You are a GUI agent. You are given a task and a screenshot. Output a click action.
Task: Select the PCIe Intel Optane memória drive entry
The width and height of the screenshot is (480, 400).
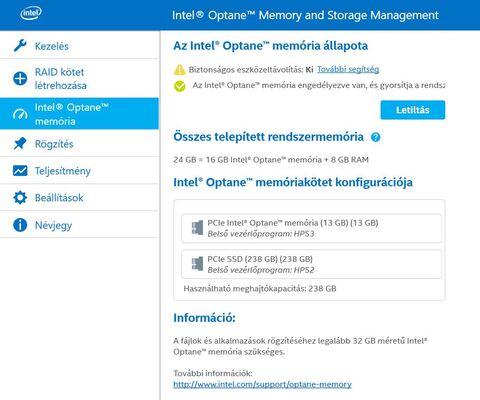coord(311,228)
